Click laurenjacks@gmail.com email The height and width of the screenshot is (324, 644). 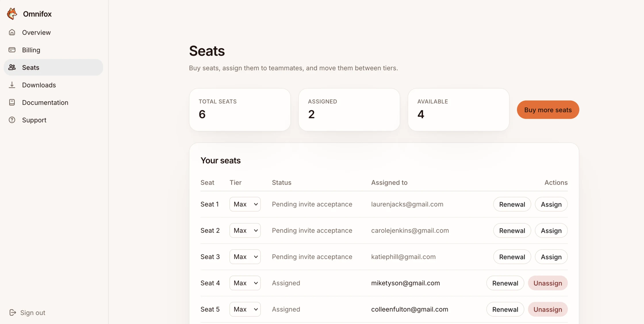click(x=407, y=204)
